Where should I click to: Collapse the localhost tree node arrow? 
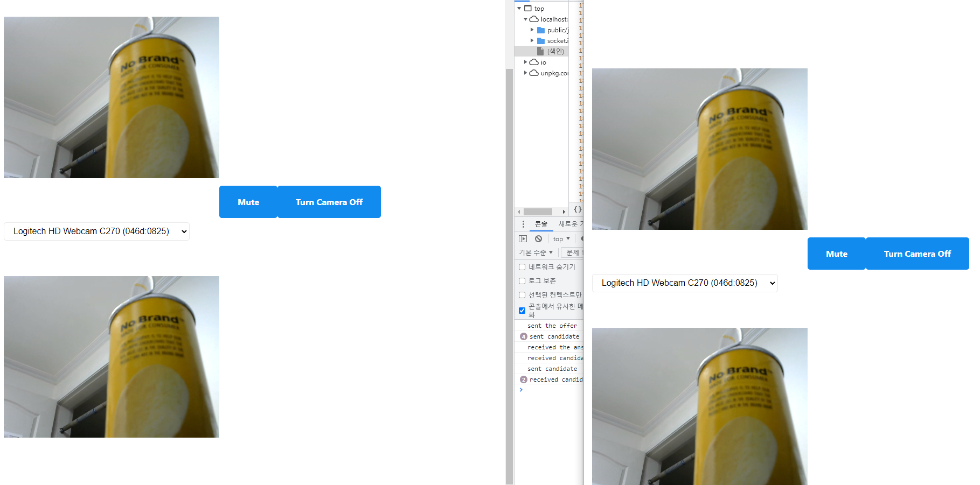coord(525,19)
